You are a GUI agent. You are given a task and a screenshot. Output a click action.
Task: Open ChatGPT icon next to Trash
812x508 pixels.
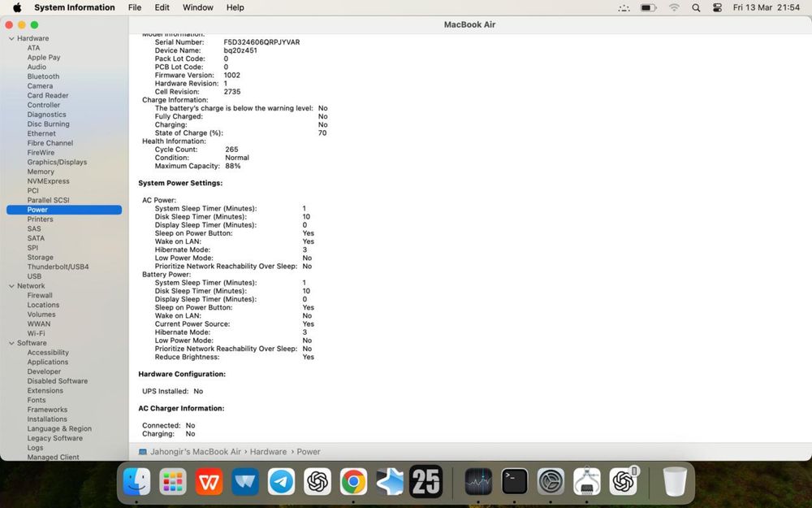click(623, 481)
